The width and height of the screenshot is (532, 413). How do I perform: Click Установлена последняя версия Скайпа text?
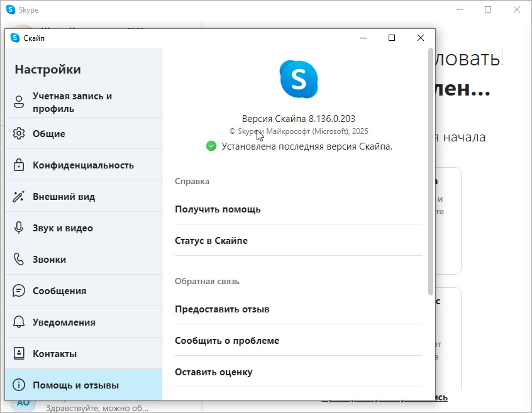pyautogui.click(x=307, y=146)
